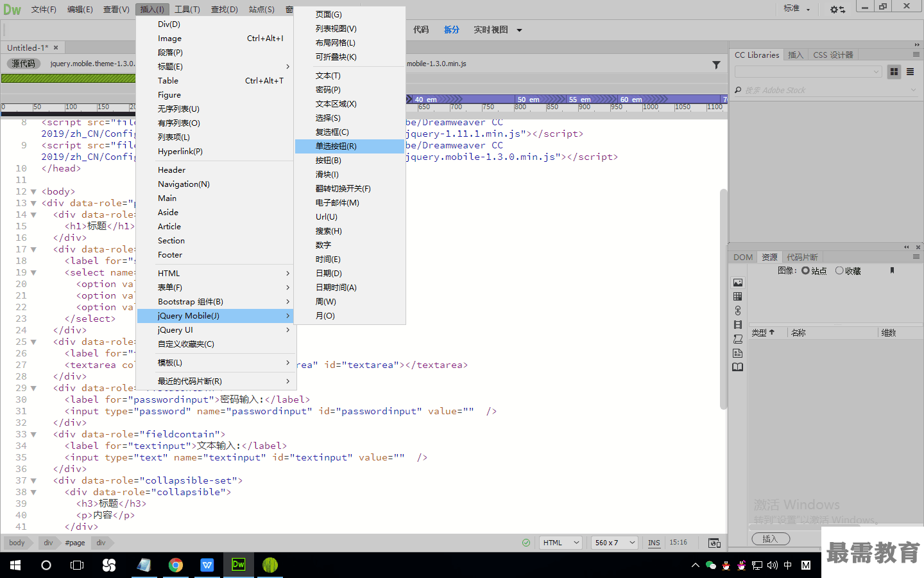
Task: Choose 翻转切换开关(F) menu item
Action: click(350, 188)
